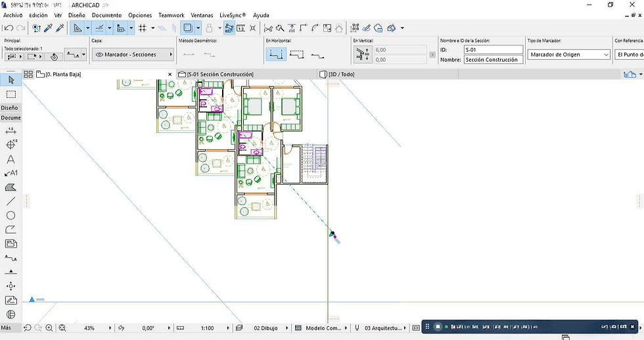Open the Ayuda menu
The image size is (644, 340).
261,15
